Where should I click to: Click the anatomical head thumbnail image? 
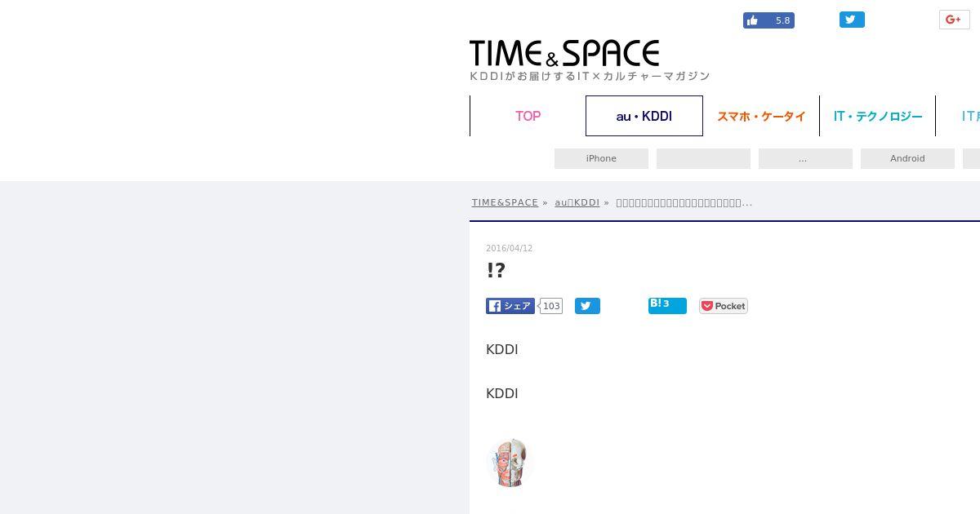pyautogui.click(x=510, y=463)
